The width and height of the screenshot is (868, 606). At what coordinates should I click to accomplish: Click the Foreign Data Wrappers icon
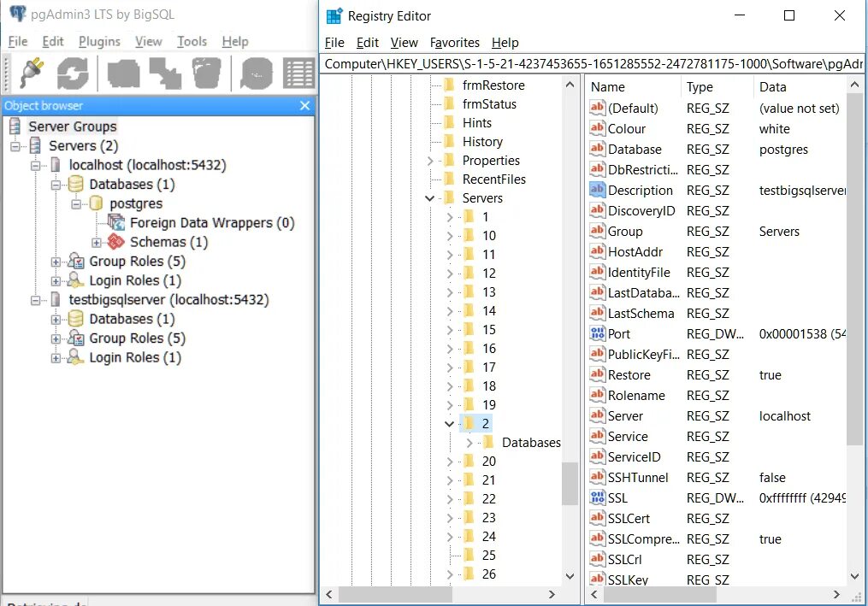[x=116, y=222]
